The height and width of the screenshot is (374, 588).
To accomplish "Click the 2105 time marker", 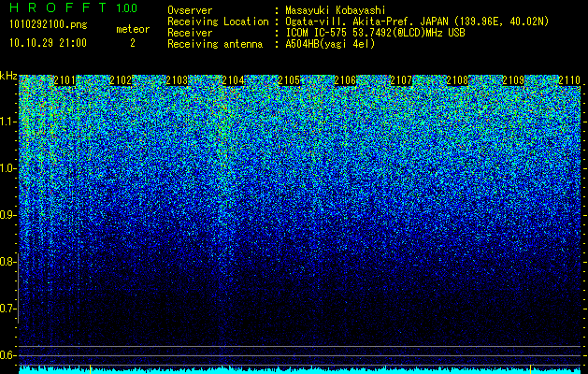I will 289,80.
